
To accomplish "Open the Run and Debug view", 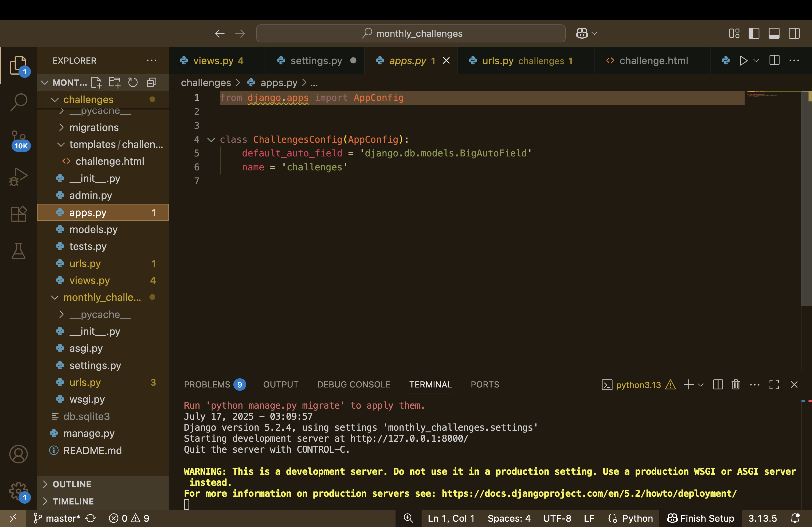I will pos(19,177).
